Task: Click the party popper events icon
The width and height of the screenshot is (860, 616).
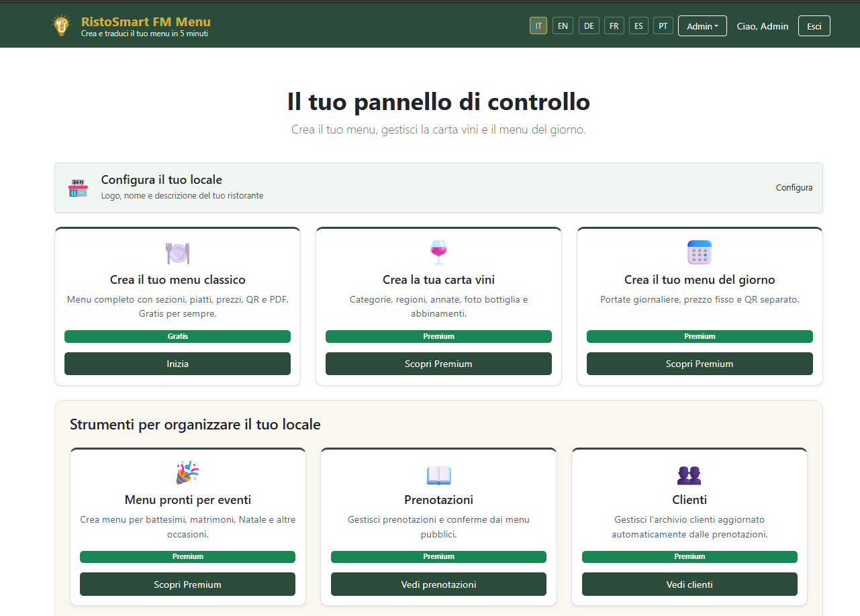Action: coord(187,473)
